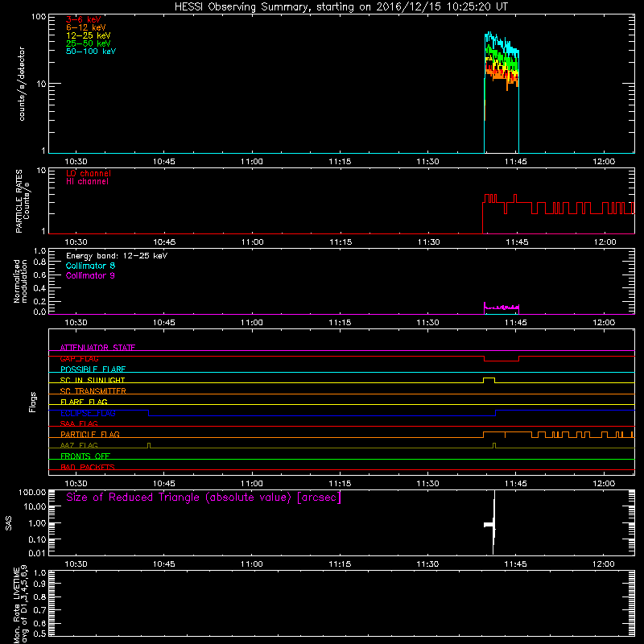Viewport: 644px width, 644px height.
Task: Select the ECLIPSE_FLAG label
Action: [88, 413]
